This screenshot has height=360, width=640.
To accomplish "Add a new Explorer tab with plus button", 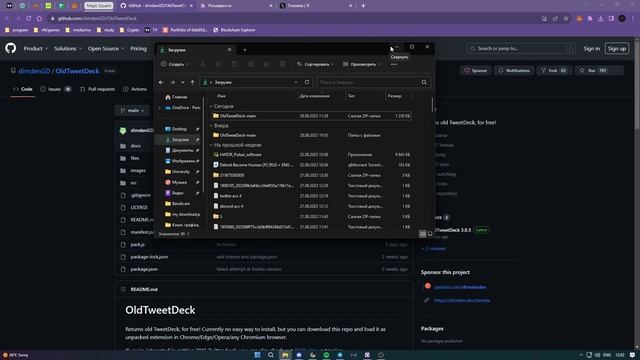I will [244, 50].
